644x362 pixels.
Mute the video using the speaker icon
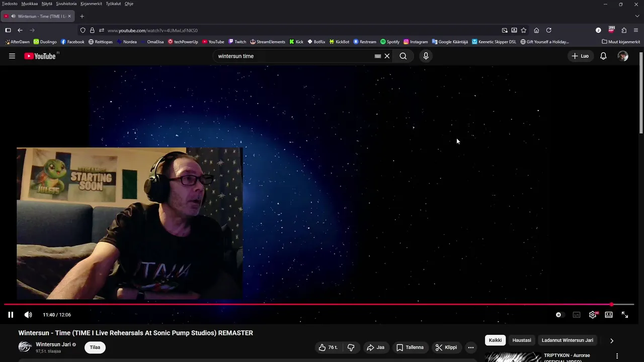[x=28, y=315]
